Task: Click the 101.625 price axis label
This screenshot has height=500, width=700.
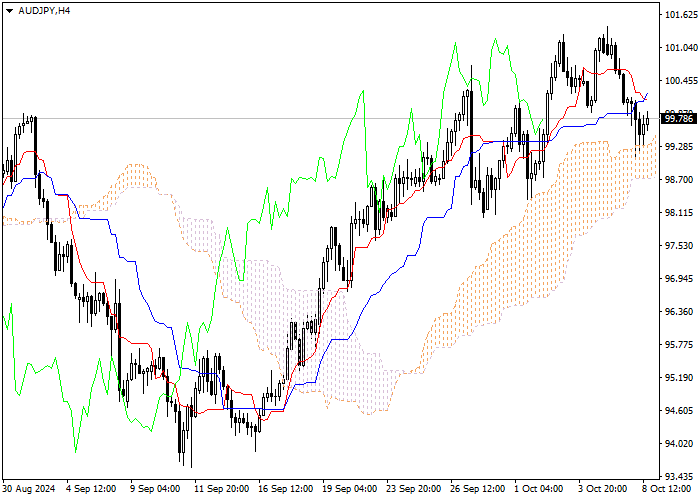Action: pos(681,15)
